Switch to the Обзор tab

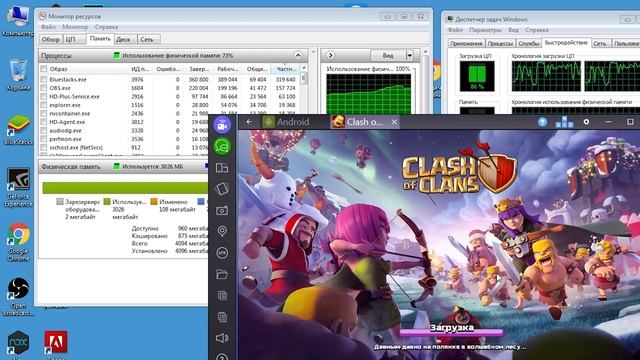pyautogui.click(x=51, y=39)
